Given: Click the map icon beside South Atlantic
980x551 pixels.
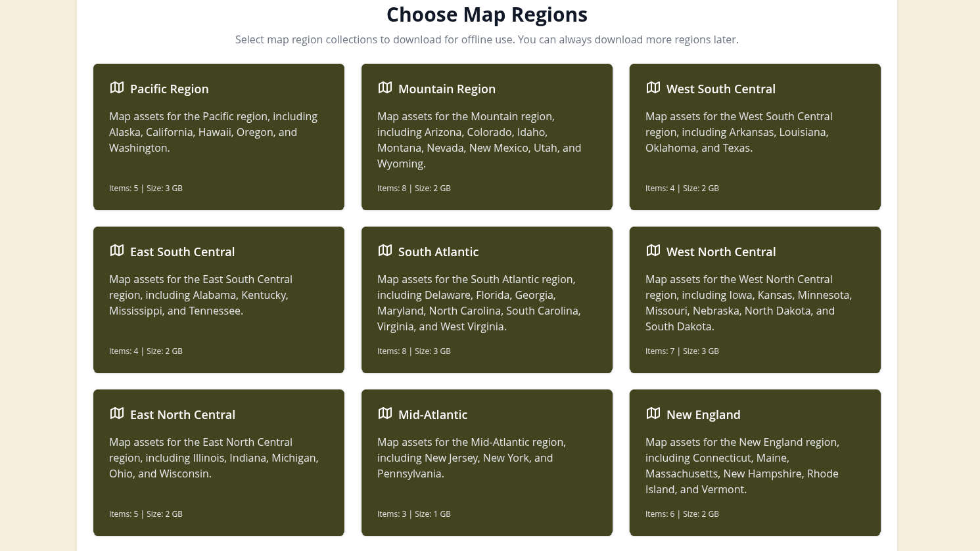Looking at the screenshot, I should tap(385, 250).
